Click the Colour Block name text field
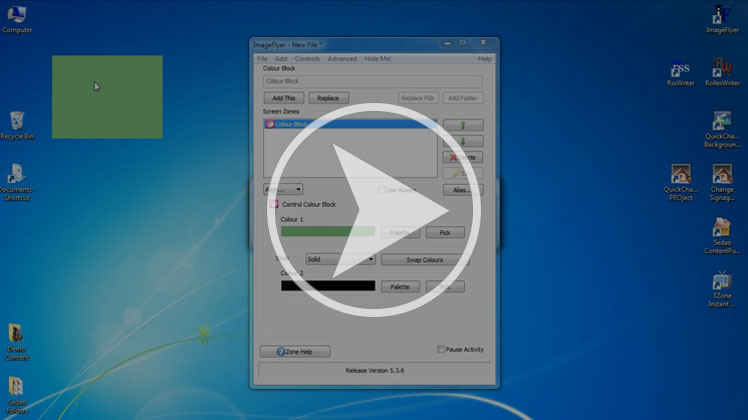The height and width of the screenshot is (420, 748). point(373,81)
